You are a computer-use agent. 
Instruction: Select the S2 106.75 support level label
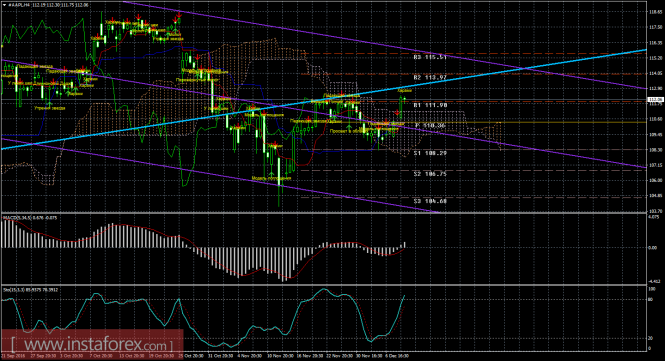pyautogui.click(x=430, y=174)
